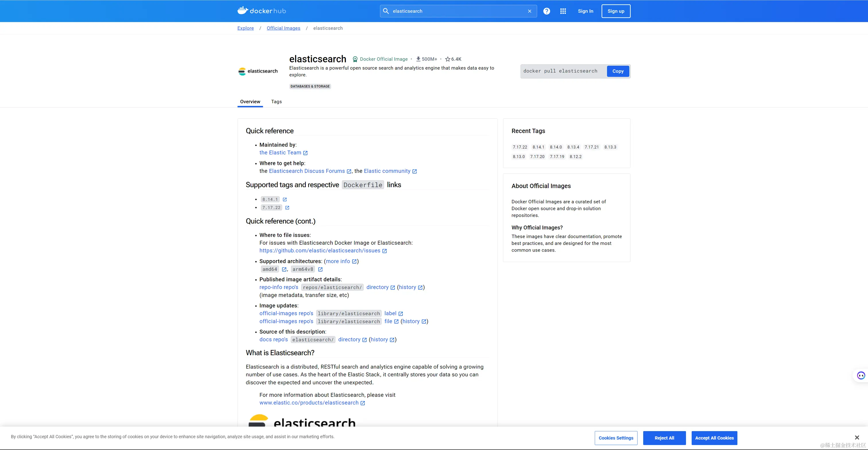This screenshot has width=868, height=450.
Task: Click the Docker Official Image badge icon
Action: (x=355, y=59)
